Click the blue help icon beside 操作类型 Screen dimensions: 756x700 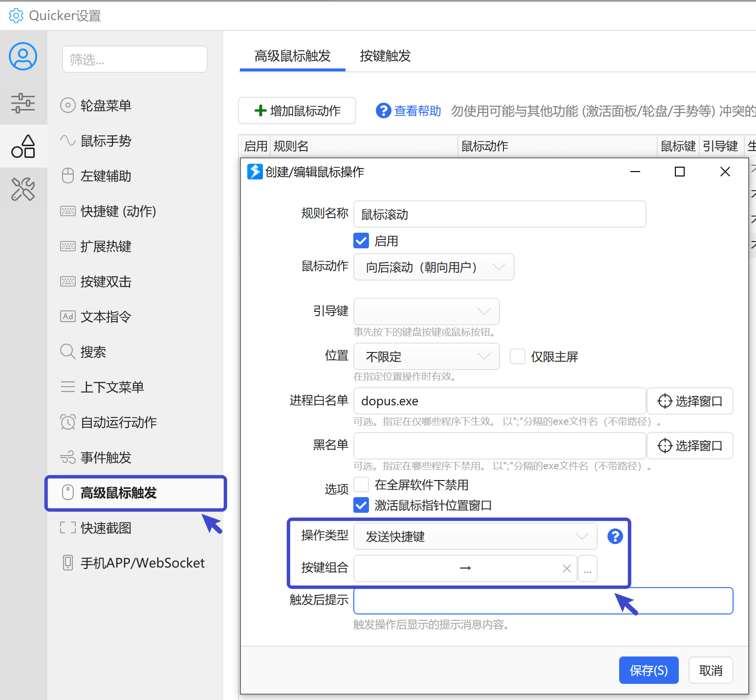[x=615, y=536]
